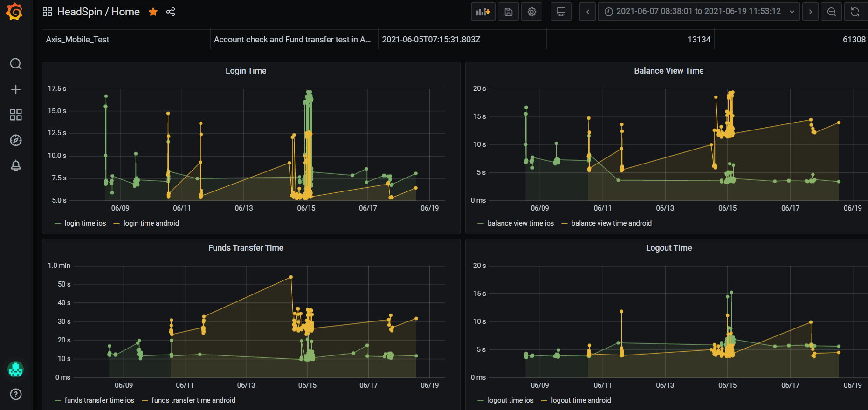
Task: Click the funds transfer time android color line
Action: coord(145,401)
